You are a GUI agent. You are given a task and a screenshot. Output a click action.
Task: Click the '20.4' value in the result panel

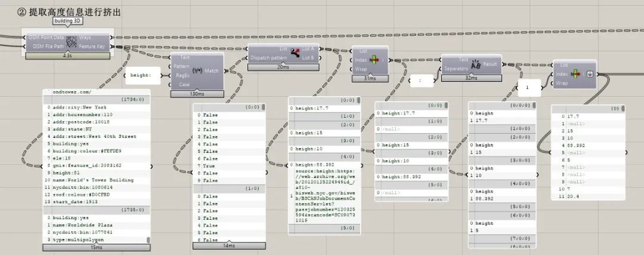coord(588,196)
